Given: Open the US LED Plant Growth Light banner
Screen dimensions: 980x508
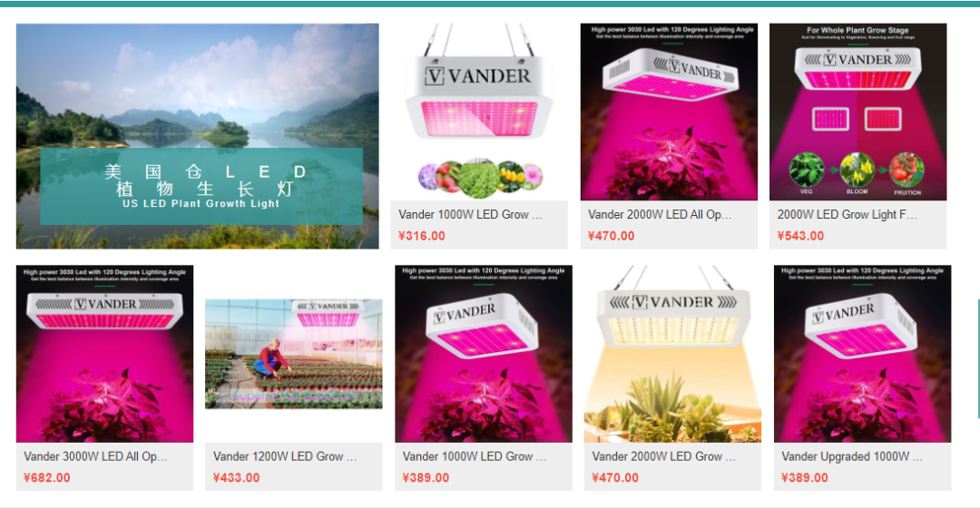Looking at the screenshot, I should [198, 136].
